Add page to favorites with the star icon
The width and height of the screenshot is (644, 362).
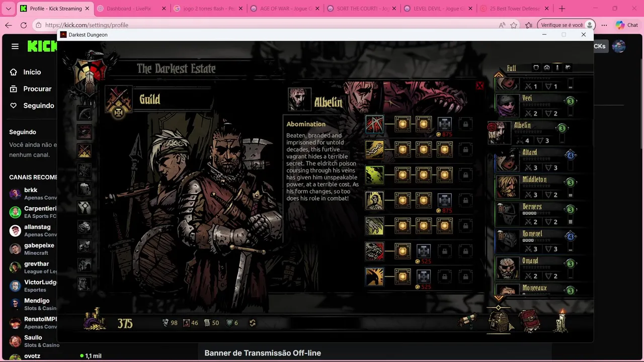click(x=514, y=25)
